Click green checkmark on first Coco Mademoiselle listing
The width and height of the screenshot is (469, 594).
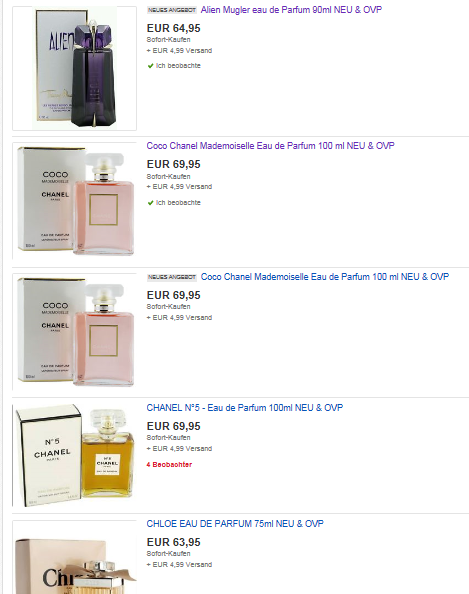(x=150, y=203)
